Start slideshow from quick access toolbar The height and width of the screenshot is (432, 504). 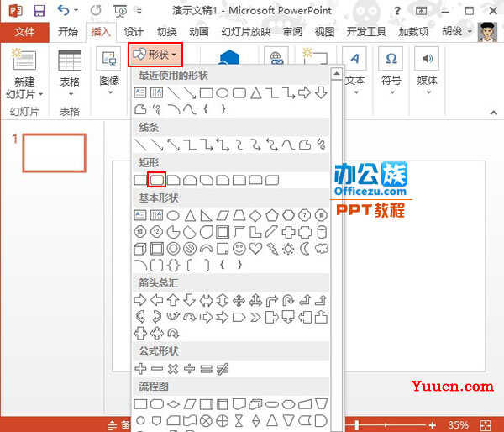click(120, 11)
